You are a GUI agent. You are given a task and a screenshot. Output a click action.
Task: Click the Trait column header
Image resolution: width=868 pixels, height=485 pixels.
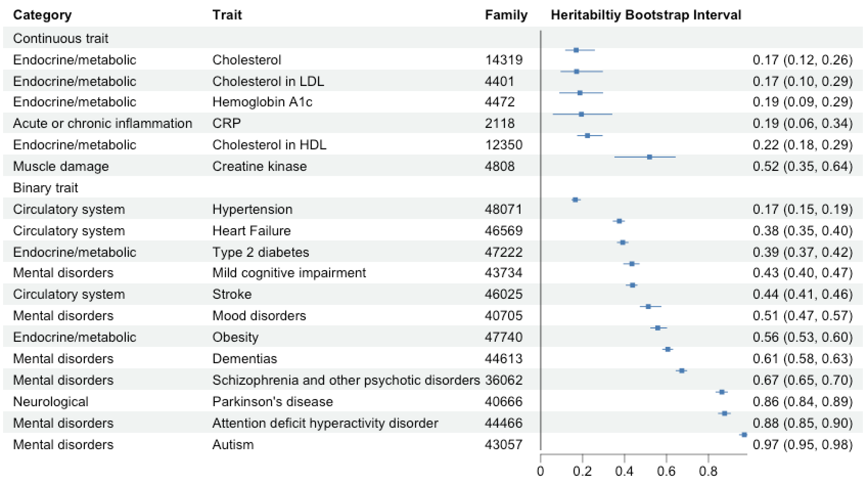227,15
